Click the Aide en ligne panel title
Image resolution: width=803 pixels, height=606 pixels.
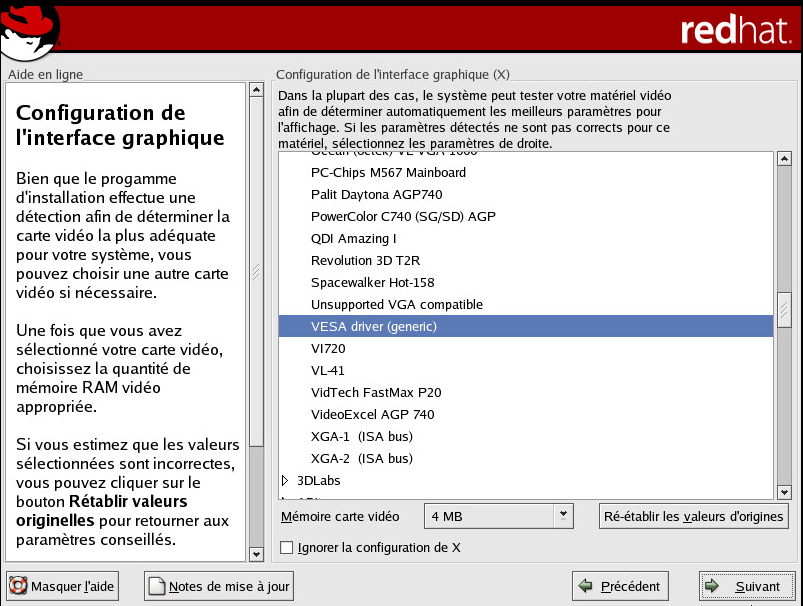46,74
